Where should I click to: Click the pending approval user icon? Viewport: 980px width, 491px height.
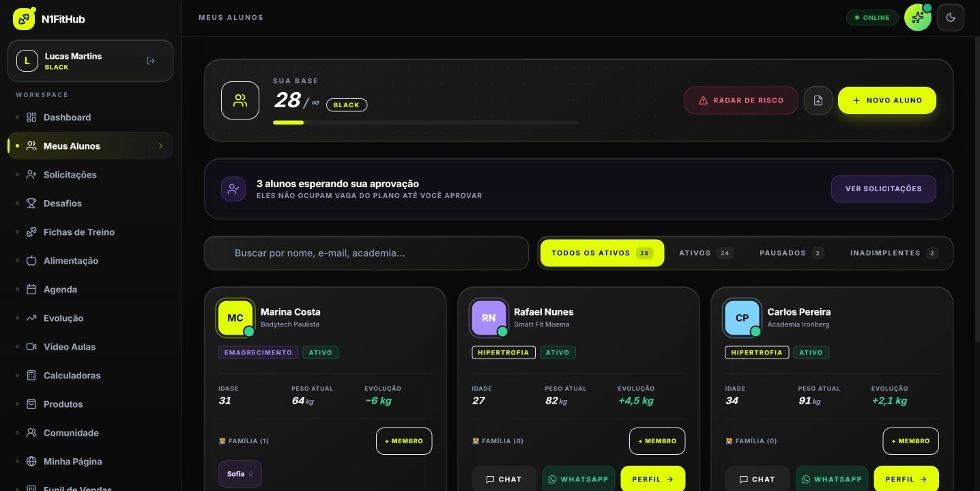[x=233, y=189]
